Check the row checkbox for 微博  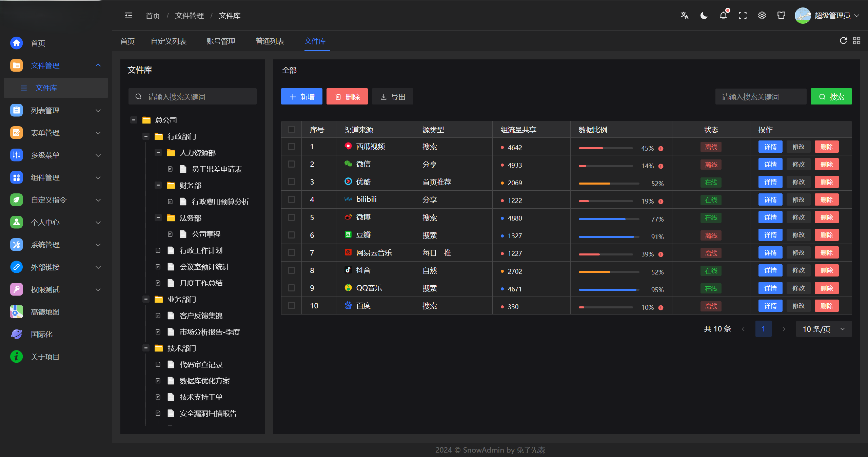(292, 217)
